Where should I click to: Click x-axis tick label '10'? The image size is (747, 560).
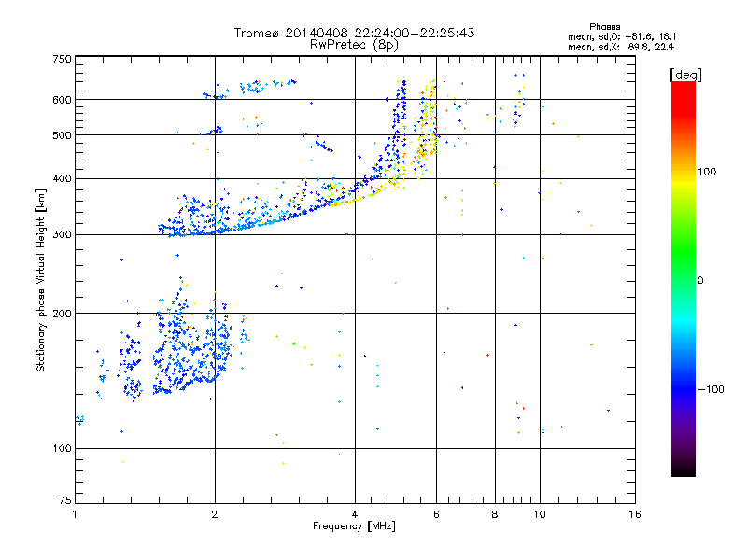(x=540, y=514)
